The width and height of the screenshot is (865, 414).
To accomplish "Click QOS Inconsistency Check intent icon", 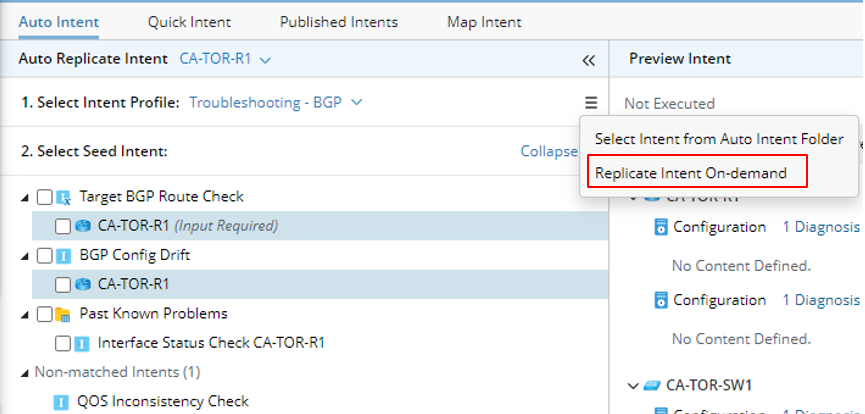I will (x=59, y=402).
